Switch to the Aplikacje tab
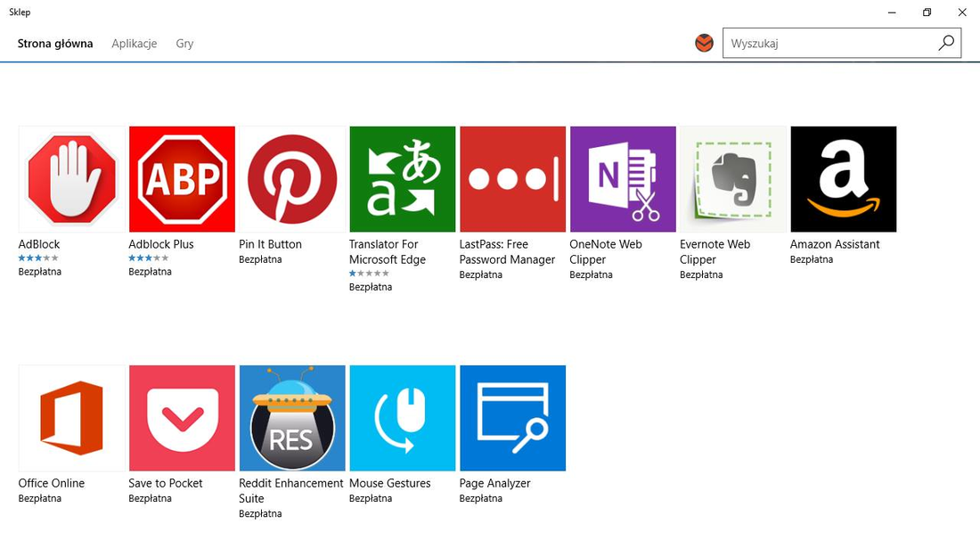This screenshot has height=540, width=980. pyautogui.click(x=135, y=44)
